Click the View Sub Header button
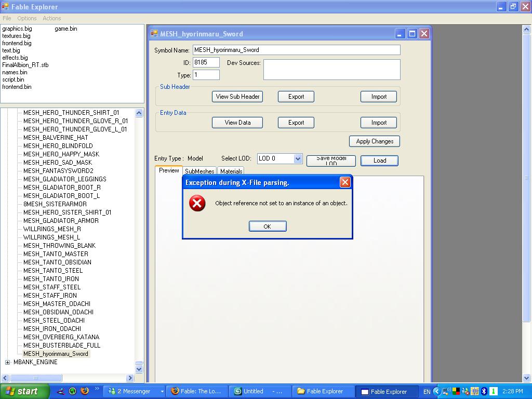This screenshot has height=399, width=532. (237, 97)
